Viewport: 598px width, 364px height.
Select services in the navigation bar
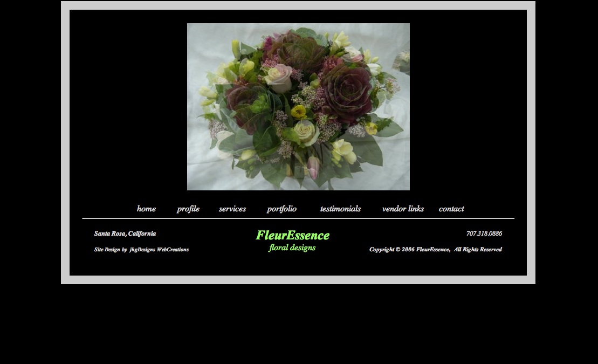tap(232, 209)
